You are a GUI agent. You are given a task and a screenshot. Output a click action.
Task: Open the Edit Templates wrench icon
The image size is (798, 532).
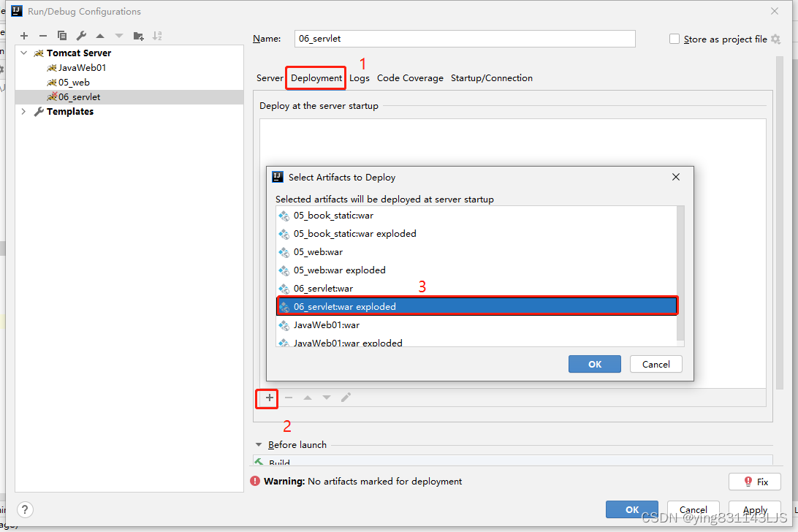pyautogui.click(x=80, y=35)
